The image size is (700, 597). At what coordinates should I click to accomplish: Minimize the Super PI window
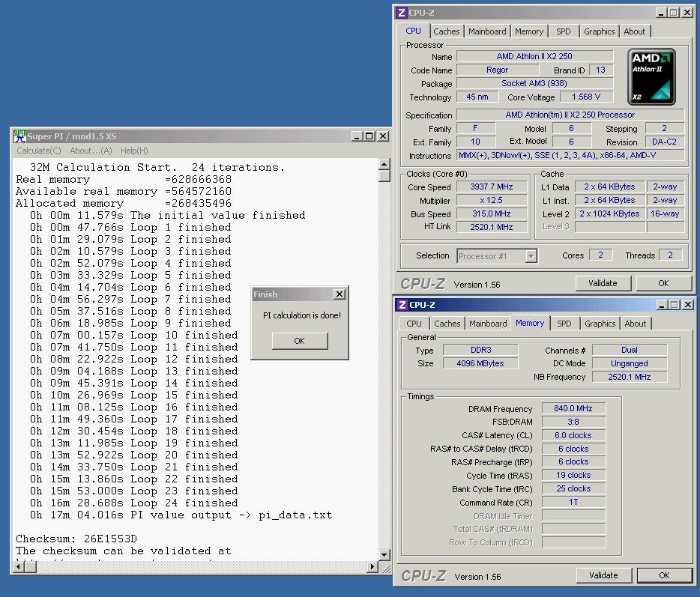pos(356,136)
